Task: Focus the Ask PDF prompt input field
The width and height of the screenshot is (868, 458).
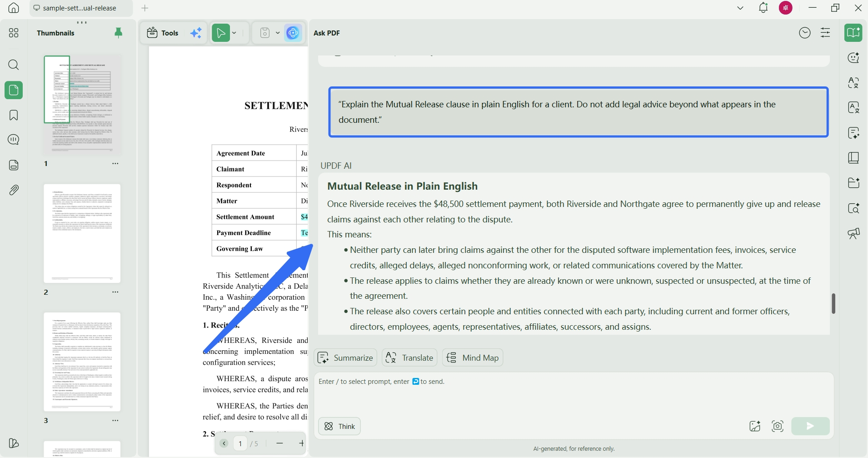Action: coord(574,394)
